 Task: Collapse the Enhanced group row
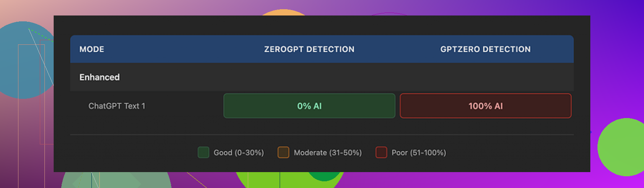[100, 77]
